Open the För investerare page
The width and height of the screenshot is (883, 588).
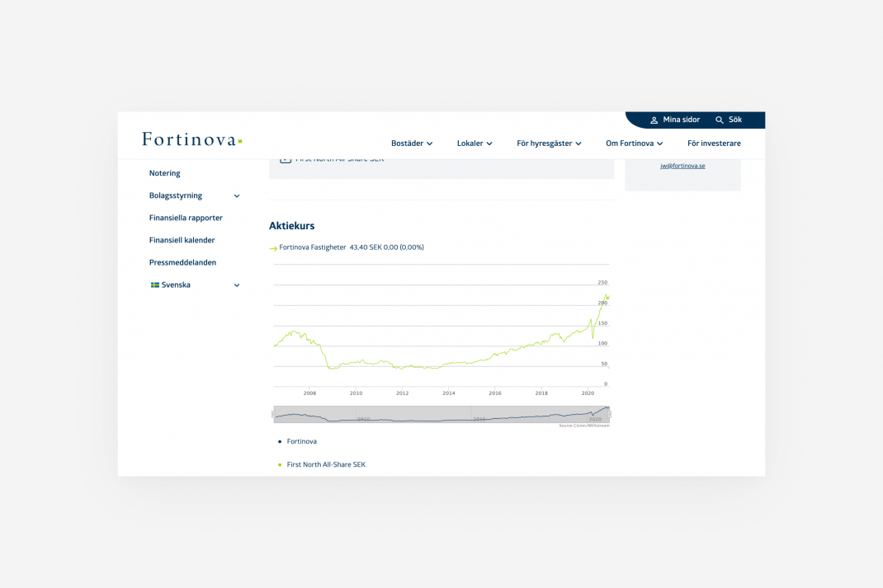tap(714, 143)
